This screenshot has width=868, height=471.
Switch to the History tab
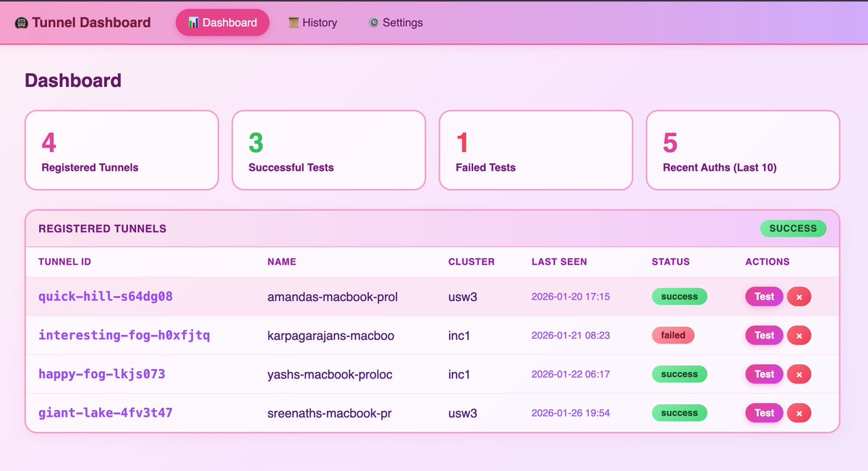[x=312, y=22]
